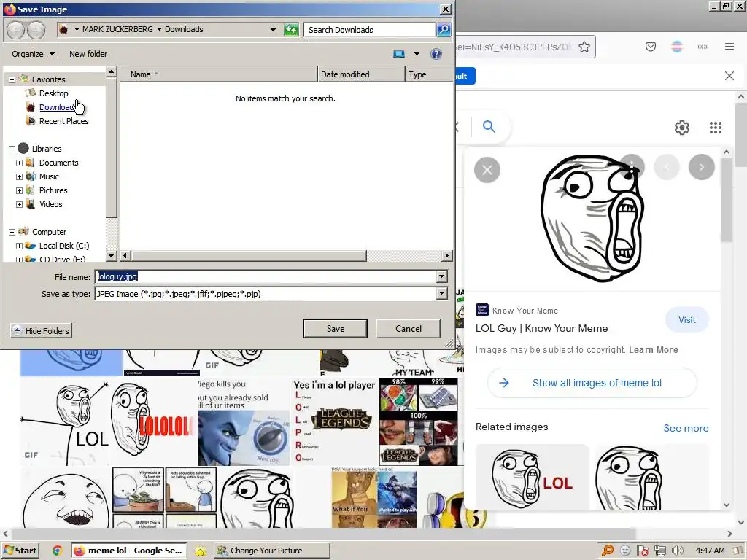Open the Pocket icon in Firefox toolbar
Viewport: 747px width, 560px height.
pos(651,47)
